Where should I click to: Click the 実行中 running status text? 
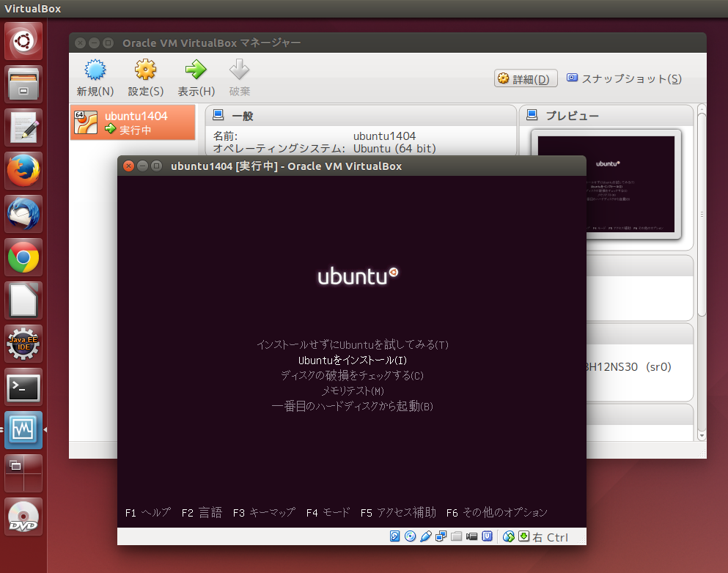135,130
